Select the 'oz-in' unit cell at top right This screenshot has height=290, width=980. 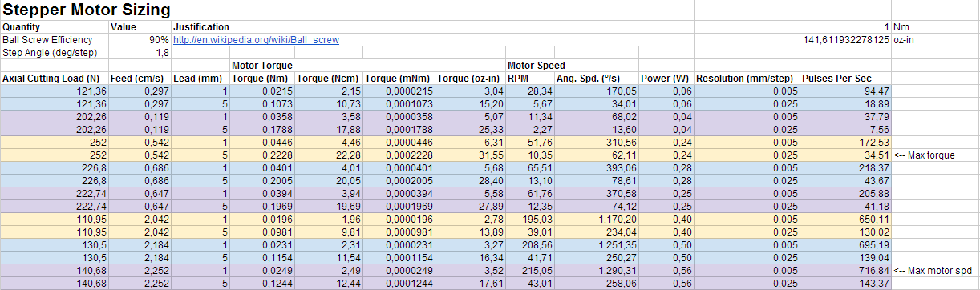pyautogui.click(x=935, y=39)
